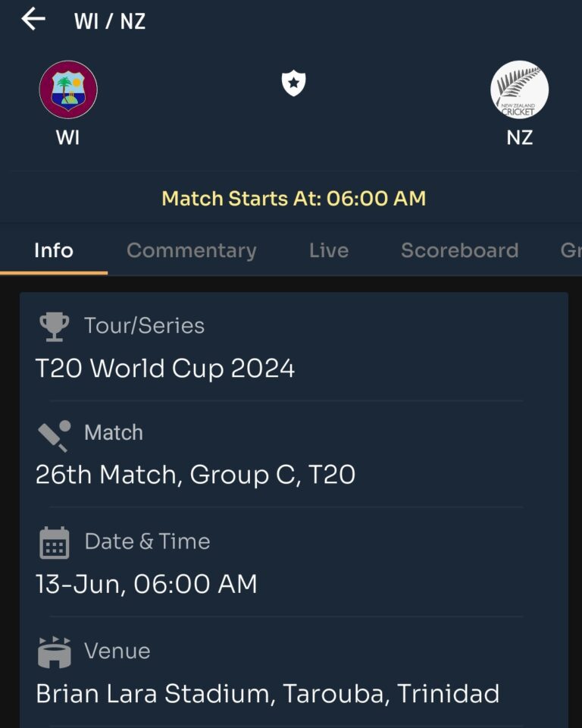Open the partially visible tab after Scoreboard
Viewport: 582px width, 728px height.
pos(571,251)
